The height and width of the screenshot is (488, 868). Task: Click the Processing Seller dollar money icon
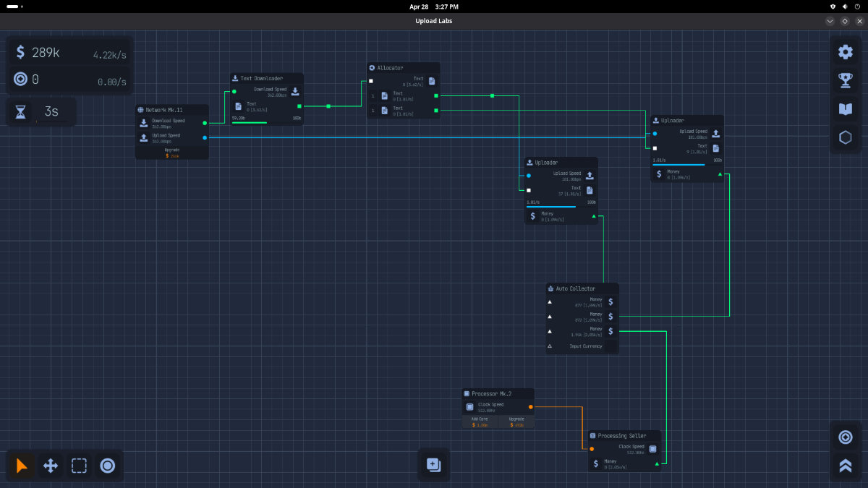(x=596, y=463)
